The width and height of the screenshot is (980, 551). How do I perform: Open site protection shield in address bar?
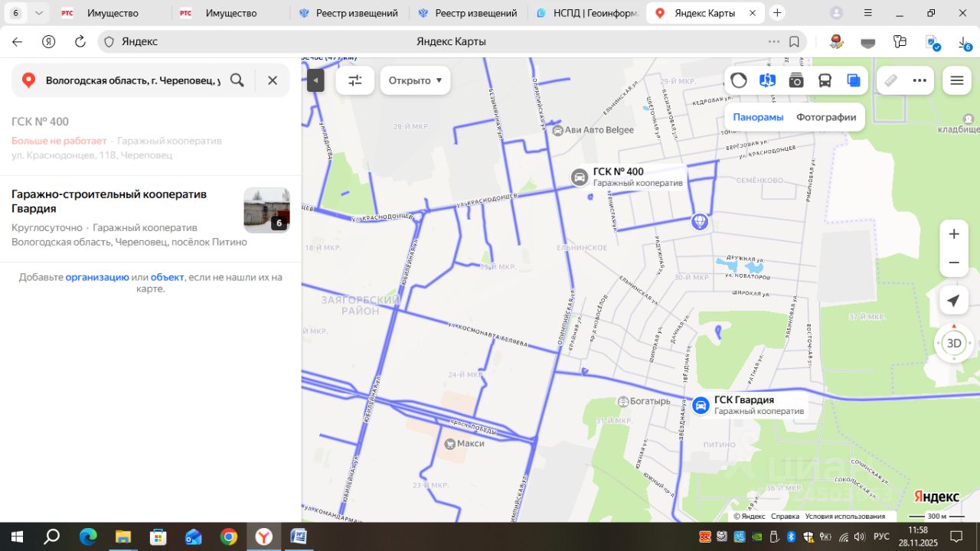[109, 42]
